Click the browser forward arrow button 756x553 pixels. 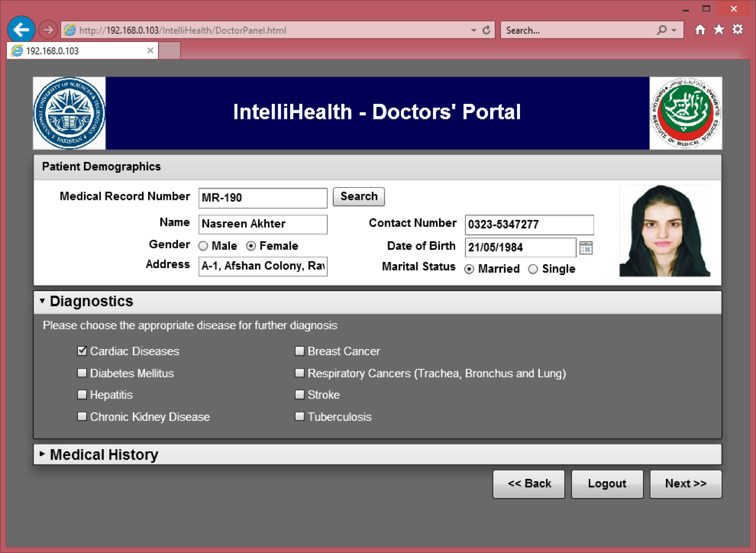click(x=48, y=30)
